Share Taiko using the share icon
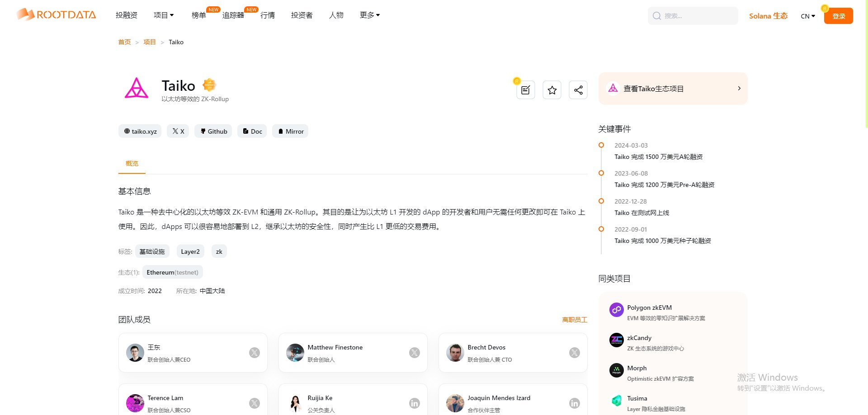The width and height of the screenshot is (868, 415). 578,90
